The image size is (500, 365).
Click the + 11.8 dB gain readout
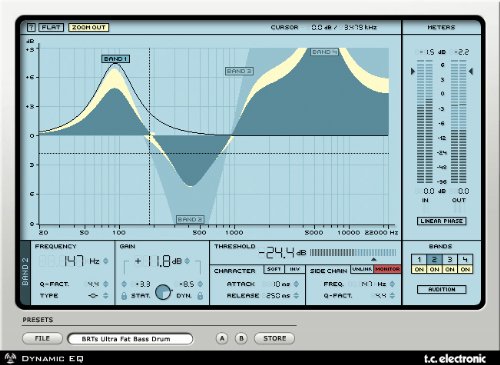158,261
